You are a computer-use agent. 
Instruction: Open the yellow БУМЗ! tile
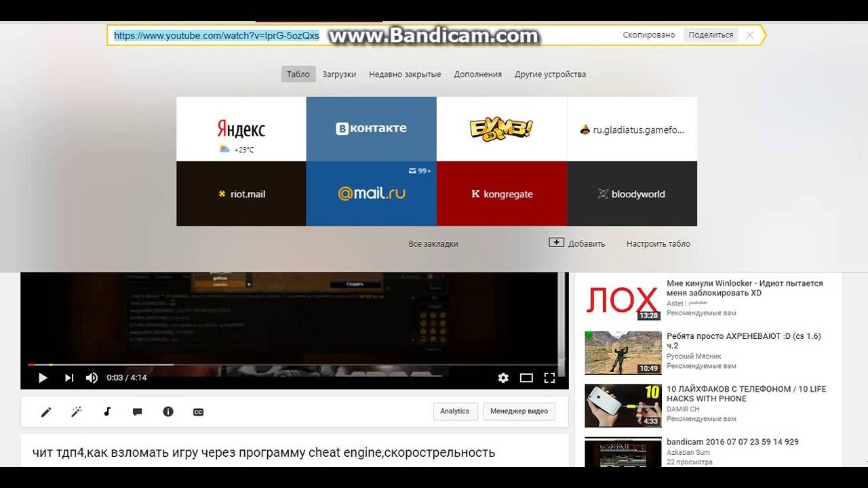[x=502, y=129]
